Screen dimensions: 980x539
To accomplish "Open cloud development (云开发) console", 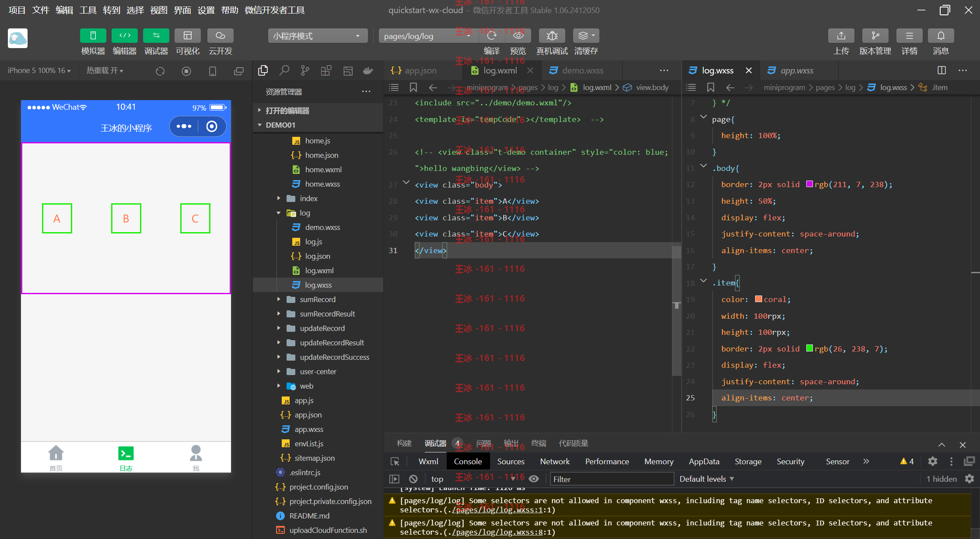I will (220, 36).
